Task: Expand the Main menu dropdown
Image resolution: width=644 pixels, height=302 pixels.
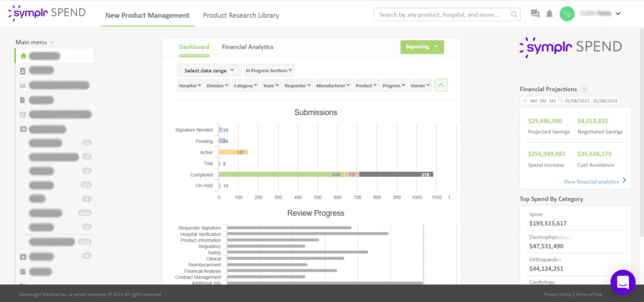Action: point(35,42)
